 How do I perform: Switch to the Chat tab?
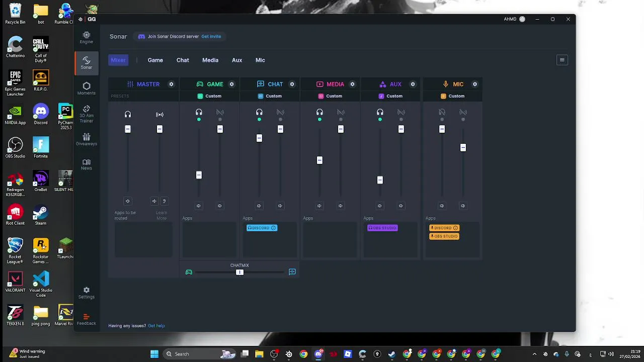[183, 60]
